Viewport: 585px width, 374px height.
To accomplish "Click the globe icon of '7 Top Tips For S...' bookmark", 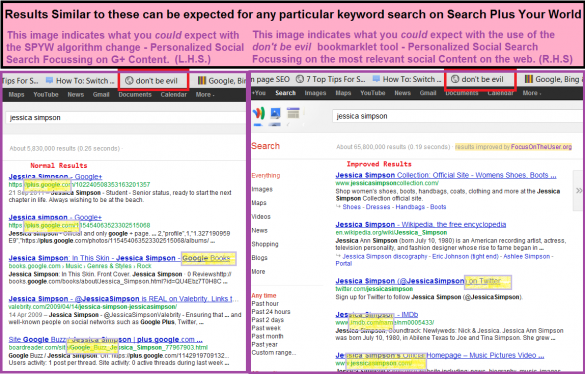I will 300,79.
